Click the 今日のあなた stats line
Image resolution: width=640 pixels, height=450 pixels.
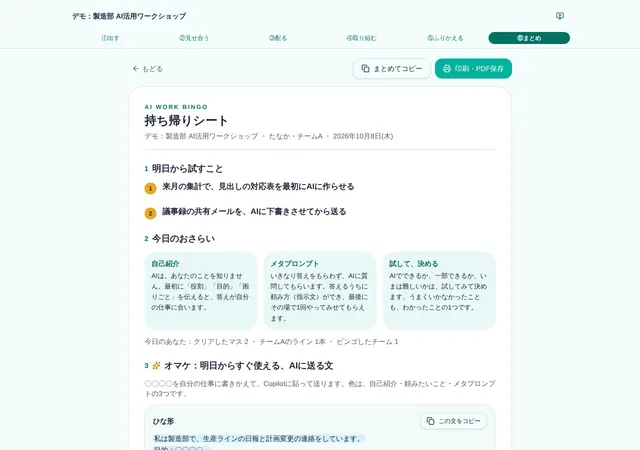pyautogui.click(x=271, y=342)
